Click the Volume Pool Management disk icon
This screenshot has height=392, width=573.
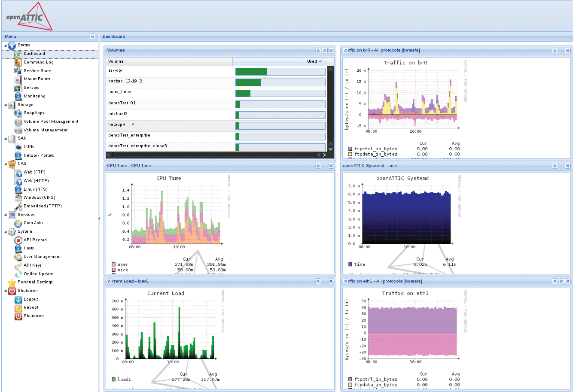(x=18, y=122)
